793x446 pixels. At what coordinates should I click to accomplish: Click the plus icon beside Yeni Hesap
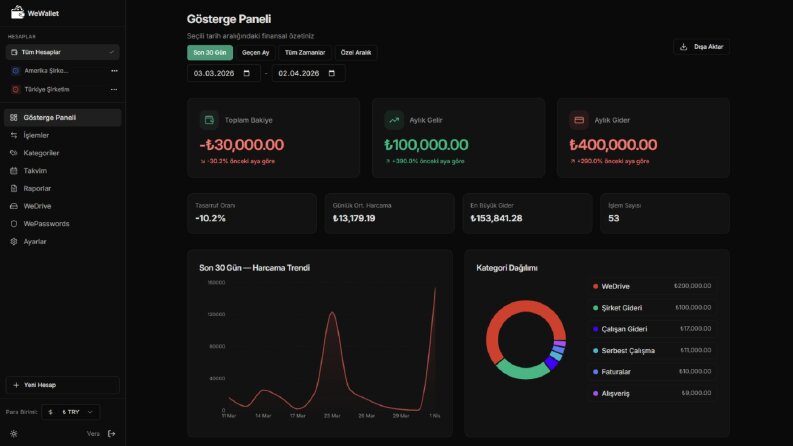click(x=16, y=385)
